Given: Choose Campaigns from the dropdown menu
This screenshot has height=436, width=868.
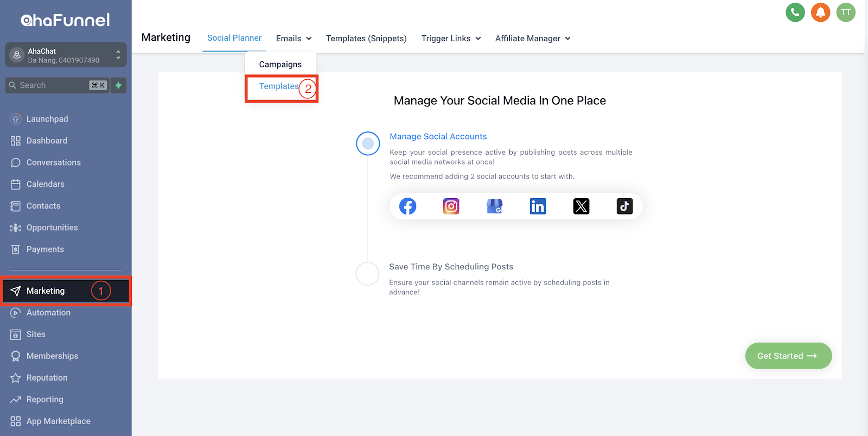Looking at the screenshot, I should coord(280,64).
